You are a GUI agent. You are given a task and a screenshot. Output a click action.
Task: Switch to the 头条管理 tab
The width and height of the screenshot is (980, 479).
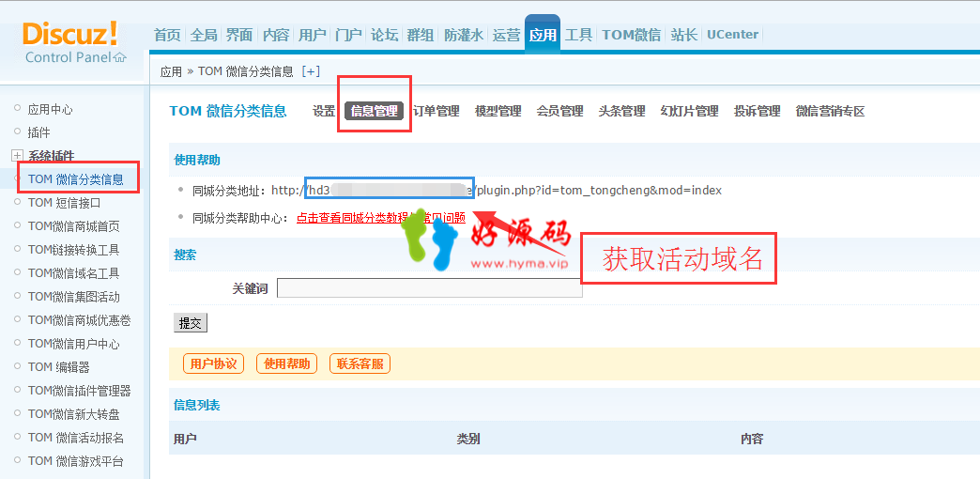pyautogui.click(x=621, y=112)
